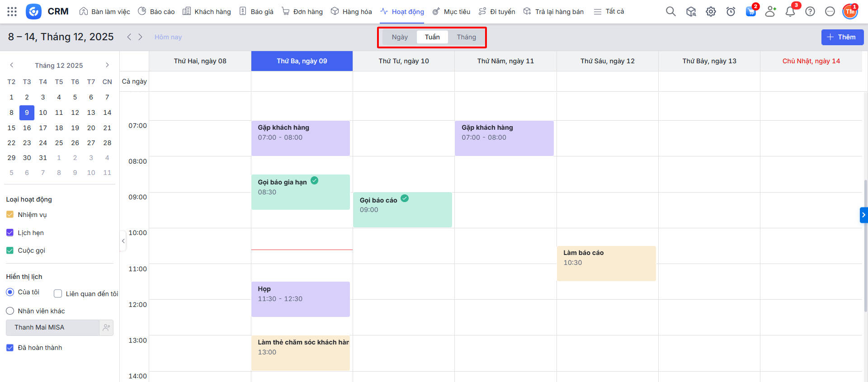The width and height of the screenshot is (868, 382).
Task: Click the add user icon
Action: 770,12
